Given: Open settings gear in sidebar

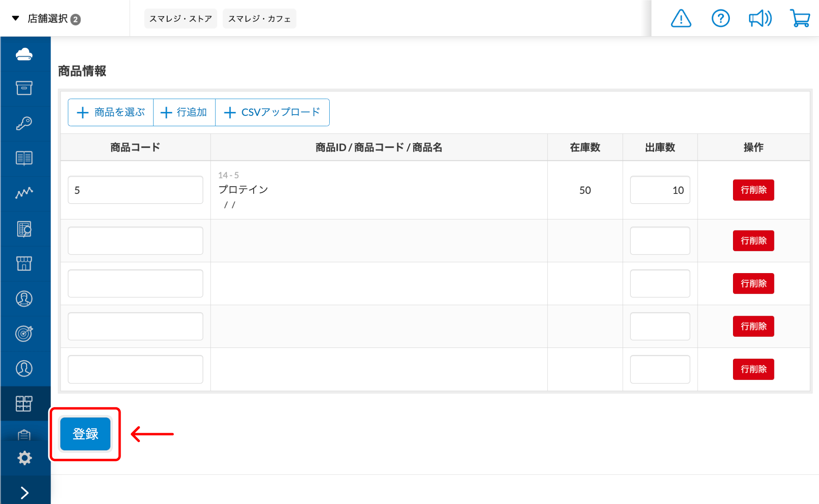Looking at the screenshot, I should click(24, 458).
